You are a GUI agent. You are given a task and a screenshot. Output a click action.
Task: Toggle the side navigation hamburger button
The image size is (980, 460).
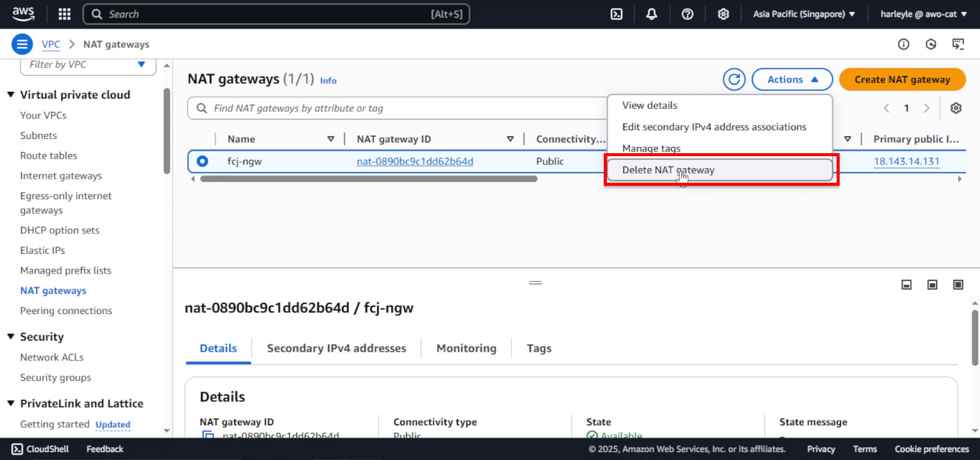22,44
